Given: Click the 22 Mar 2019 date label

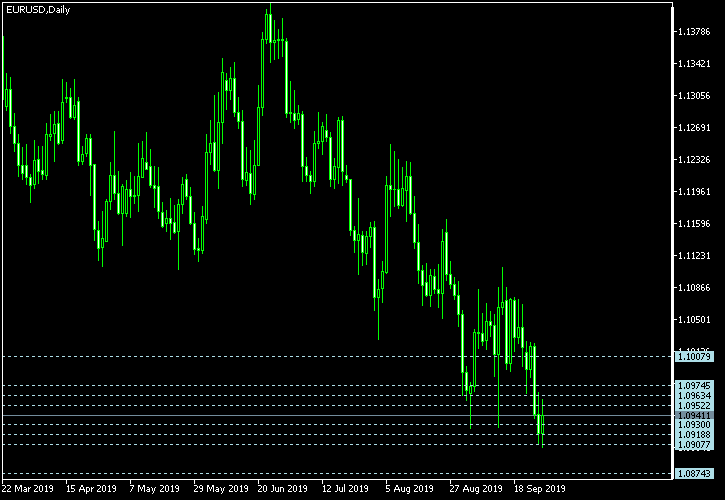Looking at the screenshot, I should (27, 488).
